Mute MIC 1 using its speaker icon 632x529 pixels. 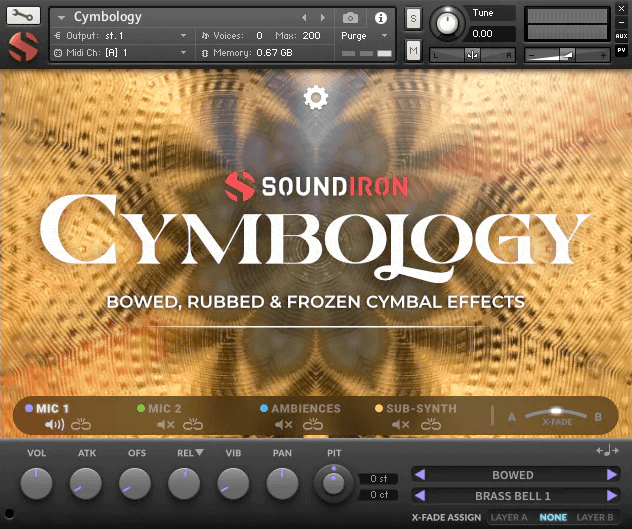pos(54,425)
